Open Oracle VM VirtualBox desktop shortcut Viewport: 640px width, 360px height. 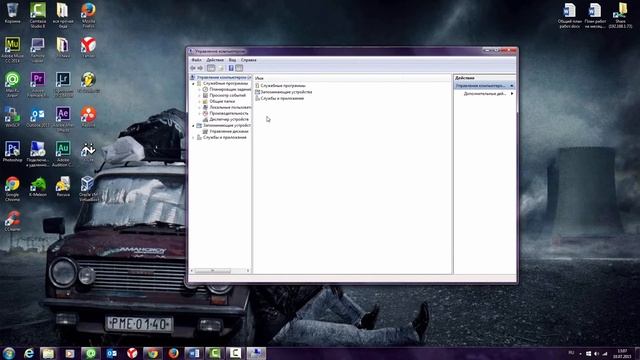point(88,189)
